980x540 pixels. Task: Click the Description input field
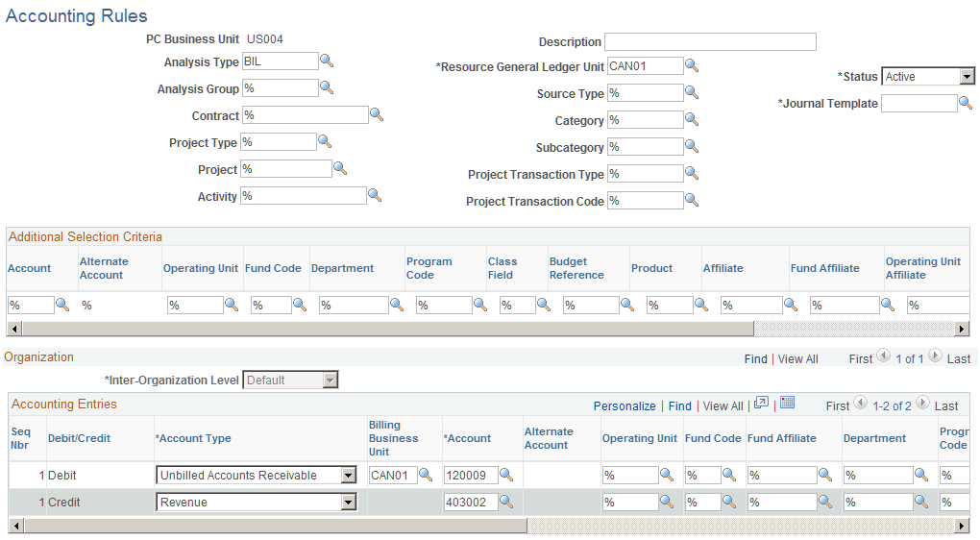[x=710, y=42]
